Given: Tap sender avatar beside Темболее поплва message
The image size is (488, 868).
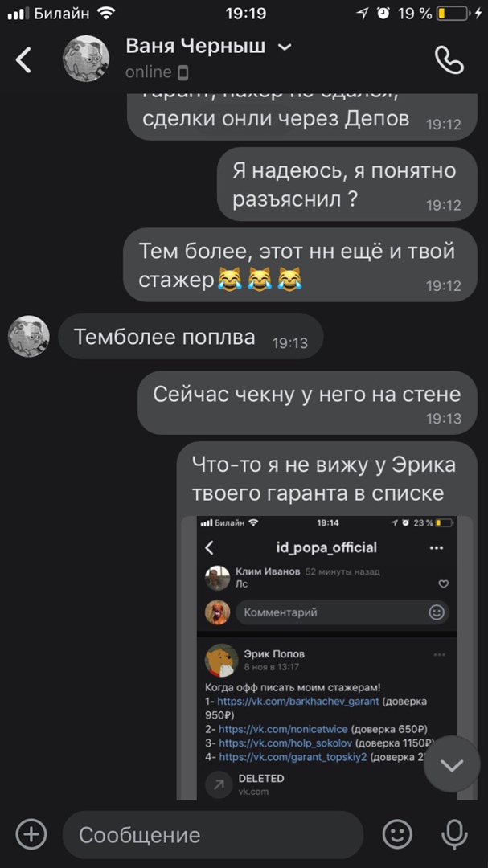Looking at the screenshot, I should pyautogui.click(x=29, y=337).
